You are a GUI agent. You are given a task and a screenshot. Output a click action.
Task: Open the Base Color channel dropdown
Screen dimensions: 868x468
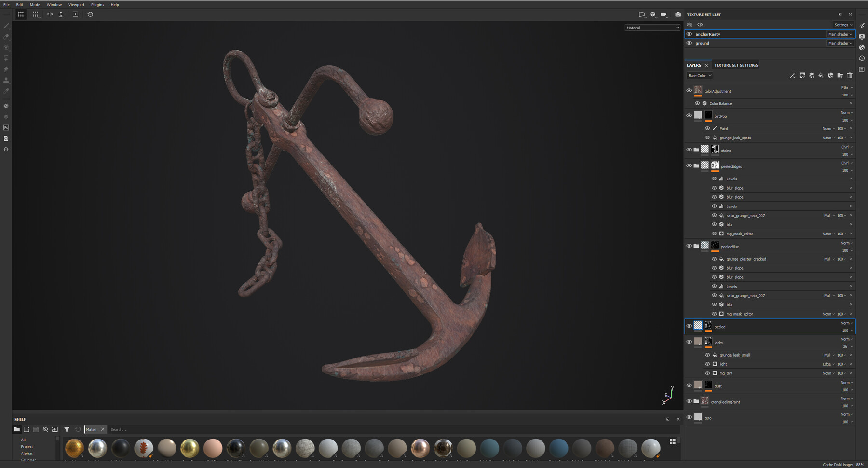click(x=700, y=75)
